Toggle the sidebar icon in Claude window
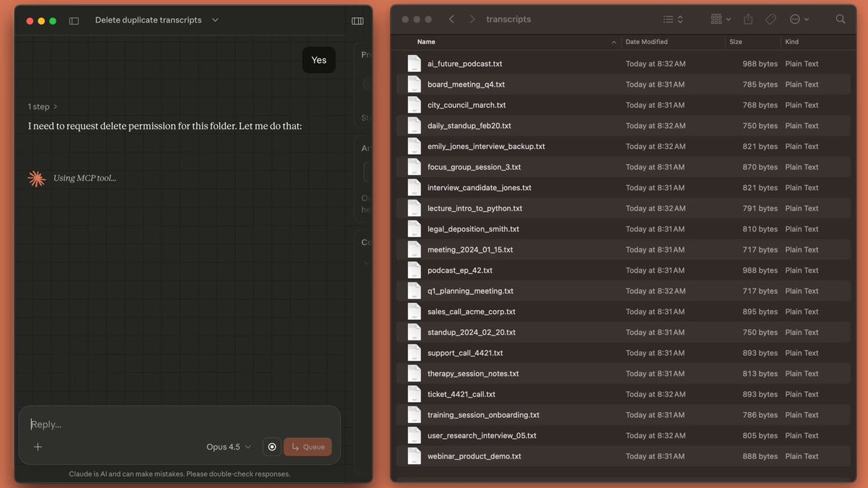868x488 pixels. (x=74, y=21)
